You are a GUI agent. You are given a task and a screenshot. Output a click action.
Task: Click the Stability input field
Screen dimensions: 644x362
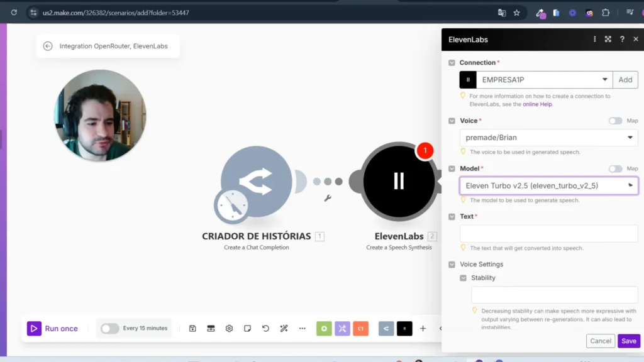click(555, 295)
